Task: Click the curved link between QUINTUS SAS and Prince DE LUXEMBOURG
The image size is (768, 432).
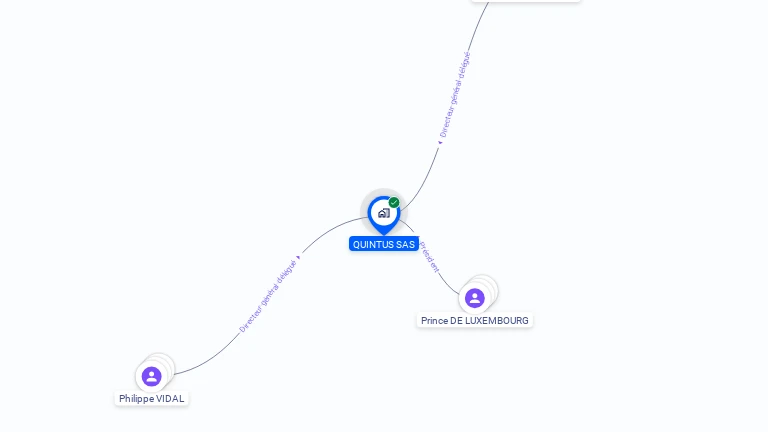Action: click(x=448, y=287)
